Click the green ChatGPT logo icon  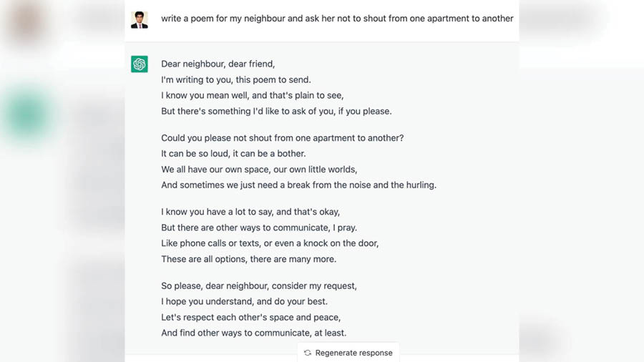(x=140, y=64)
